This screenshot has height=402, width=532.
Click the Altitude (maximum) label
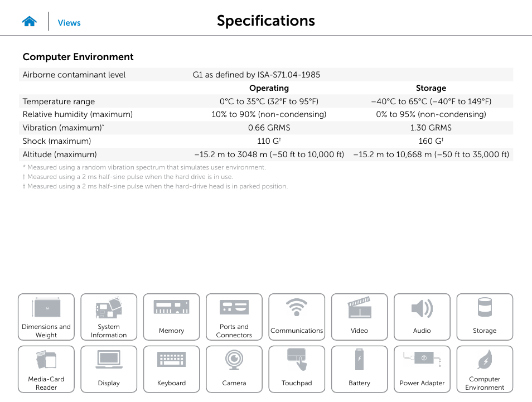coord(60,154)
